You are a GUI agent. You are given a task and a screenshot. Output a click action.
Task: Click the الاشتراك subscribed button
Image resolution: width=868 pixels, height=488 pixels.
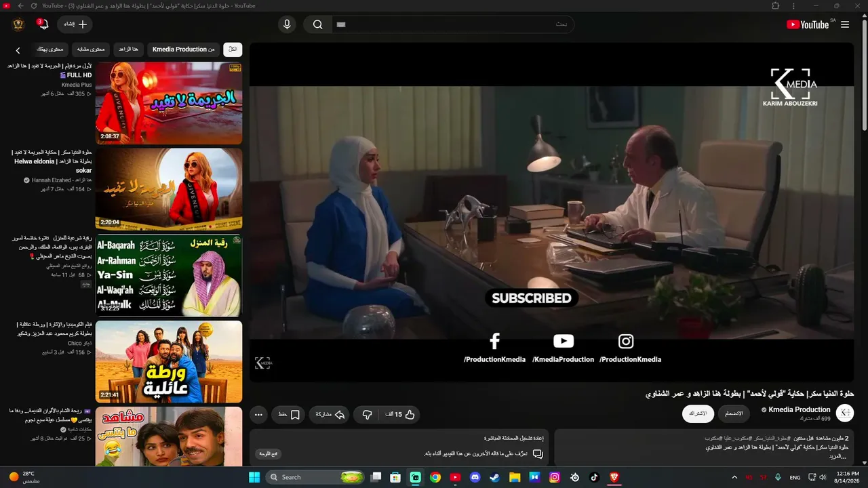(x=698, y=413)
